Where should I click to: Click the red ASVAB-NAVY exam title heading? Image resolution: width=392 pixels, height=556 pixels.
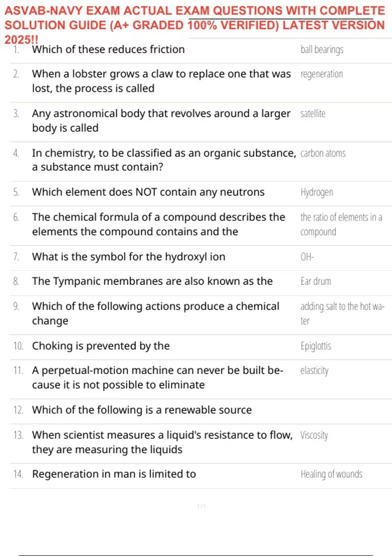[194, 25]
